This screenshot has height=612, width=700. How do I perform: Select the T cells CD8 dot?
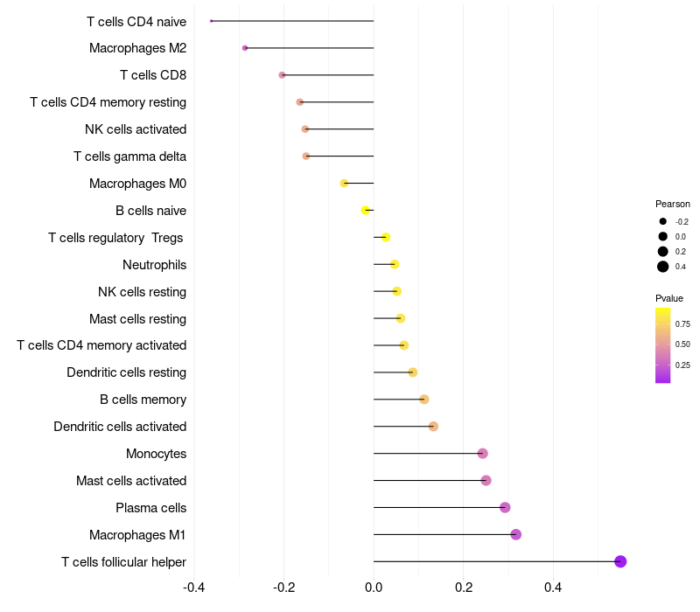pyautogui.click(x=282, y=75)
